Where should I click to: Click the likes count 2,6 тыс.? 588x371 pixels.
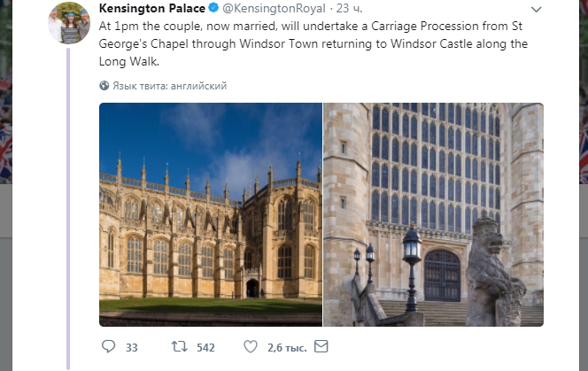point(287,348)
